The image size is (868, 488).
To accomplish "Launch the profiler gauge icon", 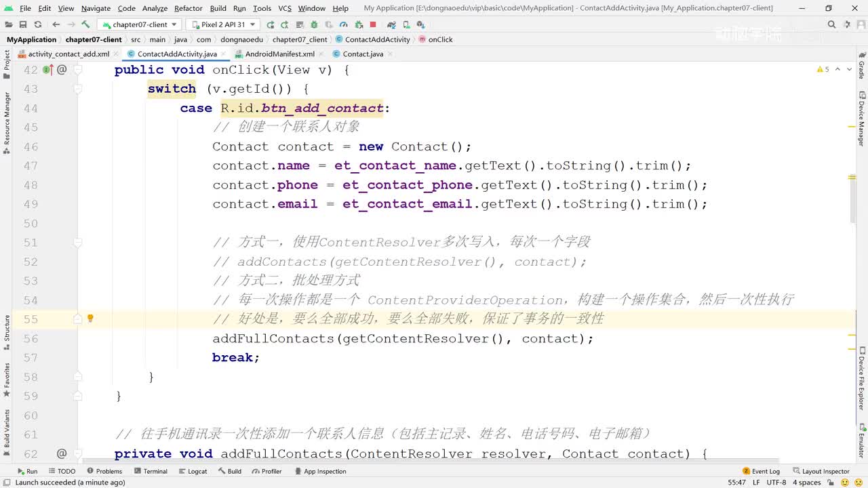I will (x=343, y=24).
